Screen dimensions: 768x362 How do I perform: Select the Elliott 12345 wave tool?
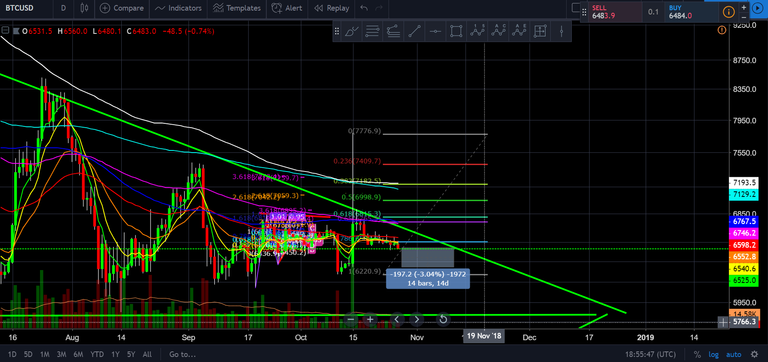(x=477, y=31)
